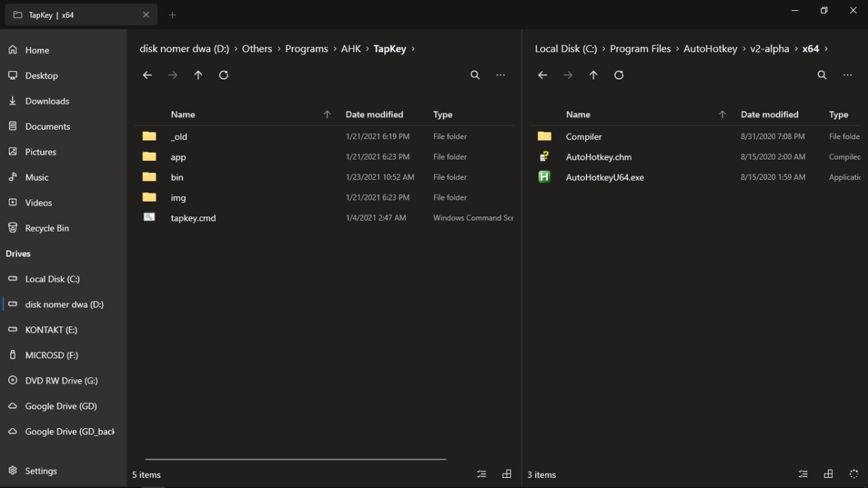Open Settings in the sidebar
The height and width of the screenshot is (488, 868).
point(64,471)
